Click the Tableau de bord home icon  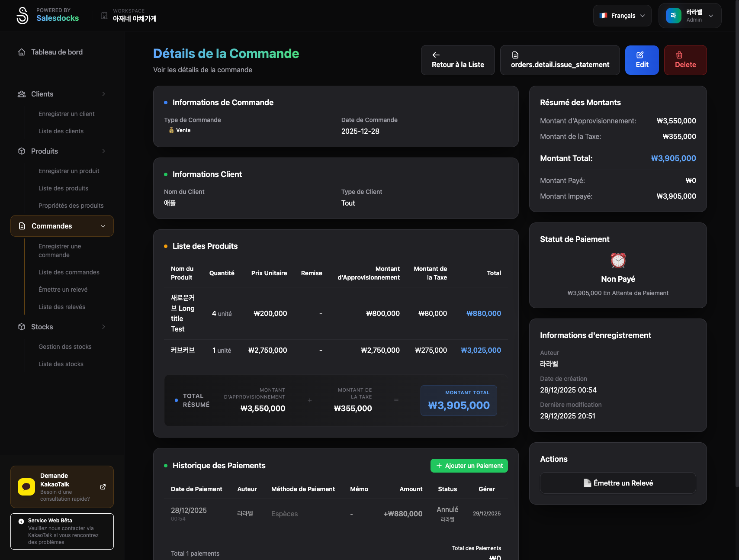pos(22,52)
